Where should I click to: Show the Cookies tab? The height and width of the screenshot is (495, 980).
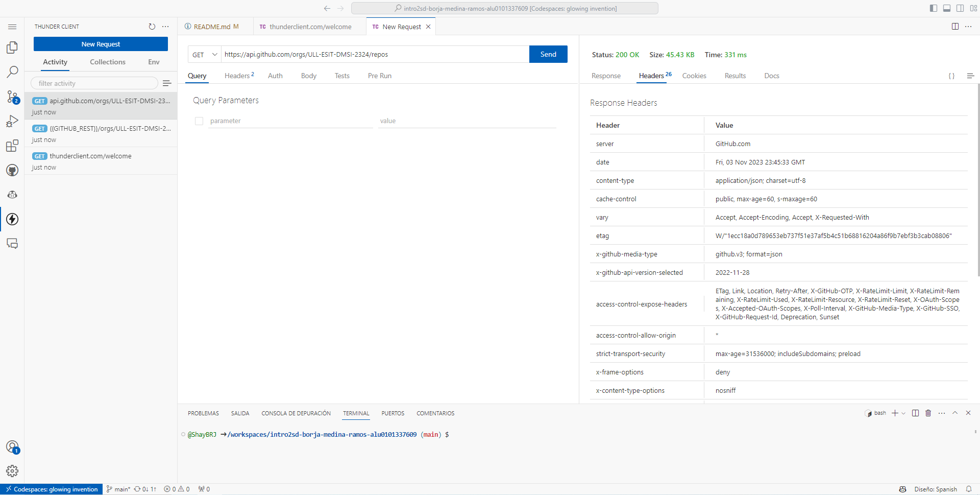pyautogui.click(x=694, y=76)
